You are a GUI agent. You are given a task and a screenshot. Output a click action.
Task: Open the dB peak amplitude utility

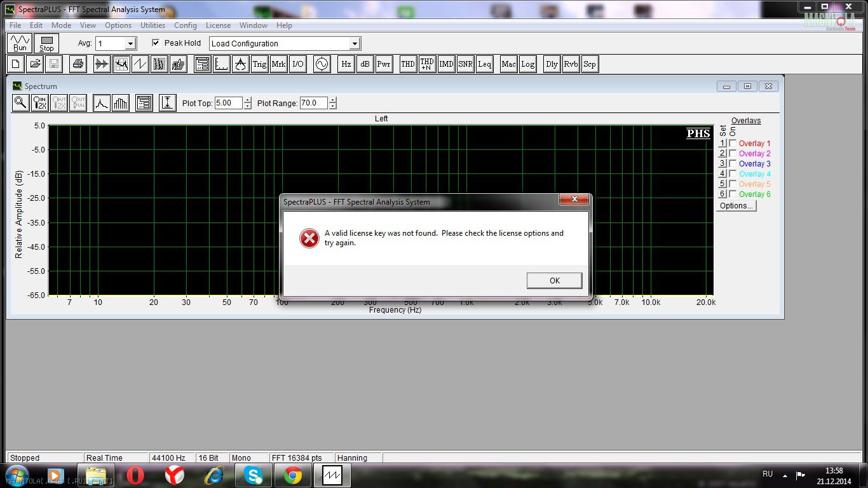[365, 64]
